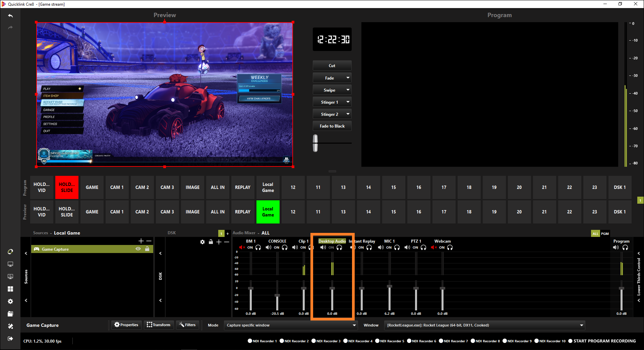
Task: Switch Audio Mixer to PGM tab
Action: click(x=605, y=234)
